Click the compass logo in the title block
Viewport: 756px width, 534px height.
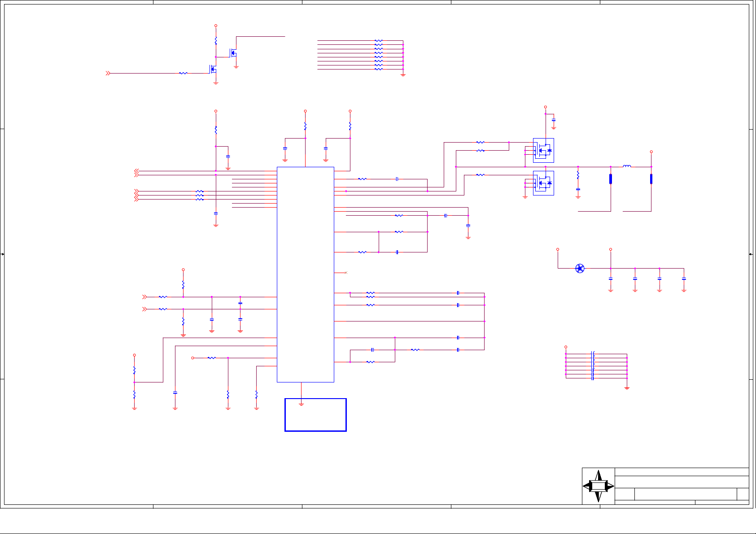point(599,486)
